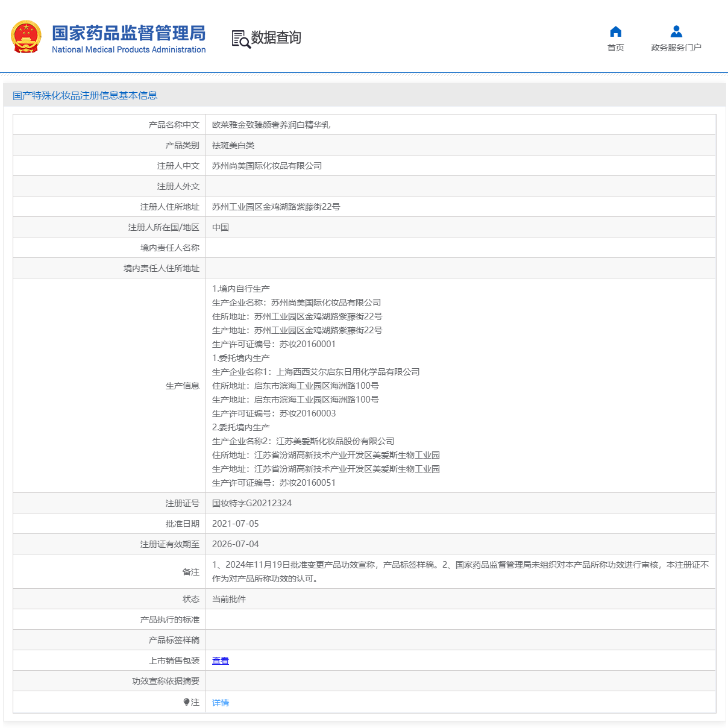Click the 产品名称中文 field label
The image size is (728, 728).
(x=174, y=125)
